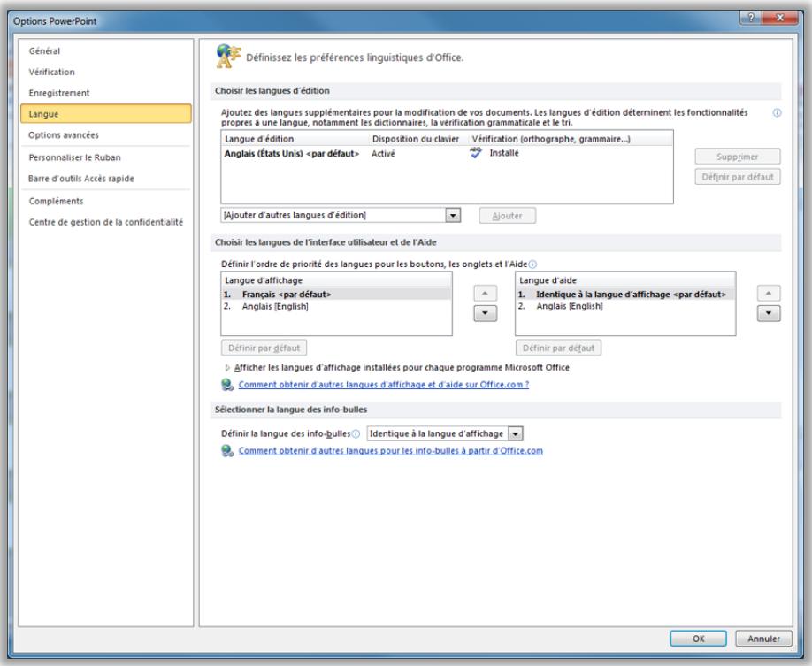Click Définir par défaut under Langue d'affichage
Screen dimensions: 812x666
pos(264,348)
